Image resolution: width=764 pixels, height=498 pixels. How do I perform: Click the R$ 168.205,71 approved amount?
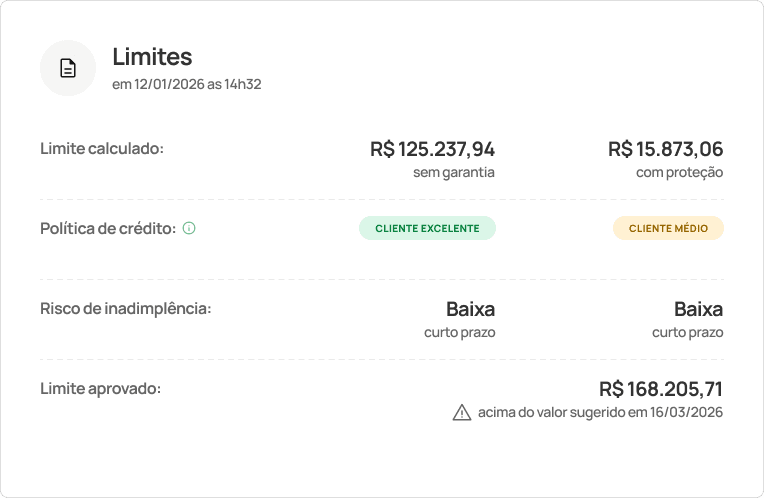[x=661, y=389]
